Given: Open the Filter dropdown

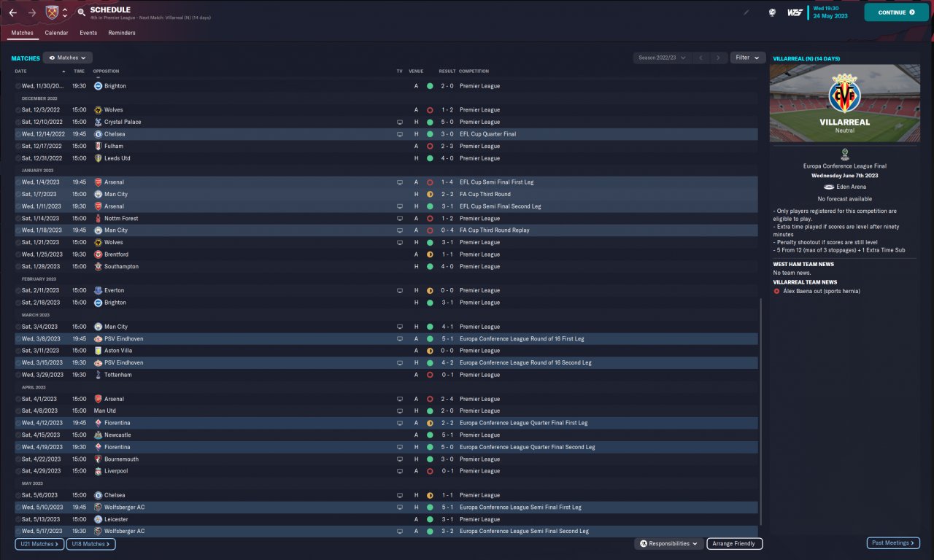Looking at the screenshot, I should [x=747, y=58].
